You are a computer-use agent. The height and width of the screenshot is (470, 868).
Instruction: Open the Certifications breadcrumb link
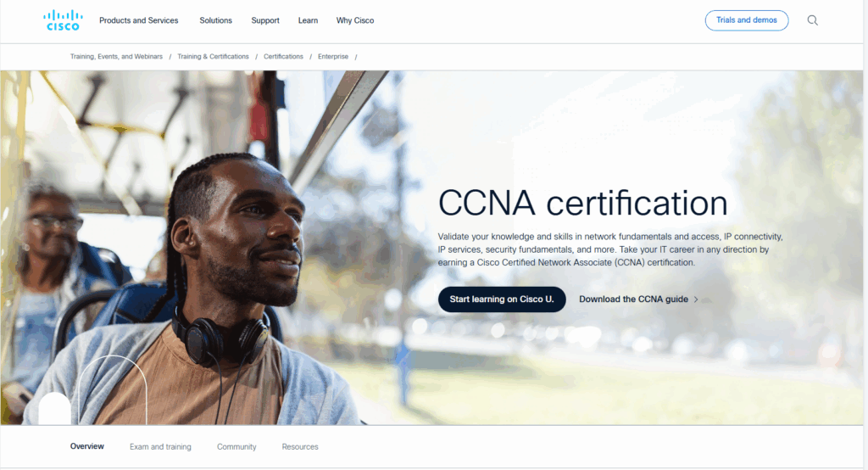[x=283, y=57]
